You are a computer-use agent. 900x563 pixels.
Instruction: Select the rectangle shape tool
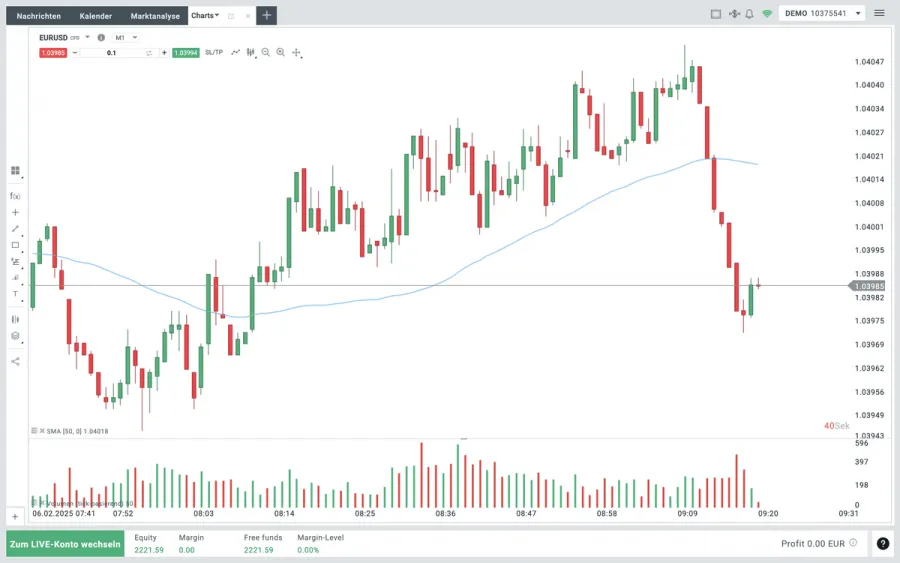[x=15, y=245]
